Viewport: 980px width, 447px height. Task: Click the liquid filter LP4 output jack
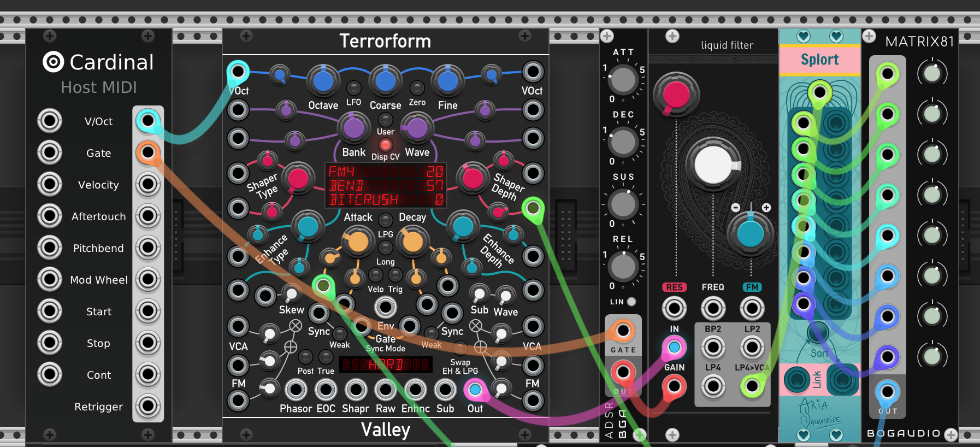[x=713, y=387]
